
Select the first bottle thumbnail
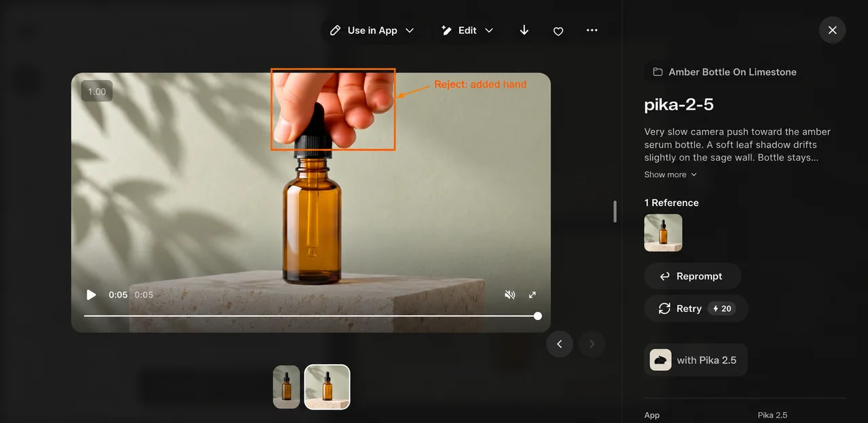(286, 387)
